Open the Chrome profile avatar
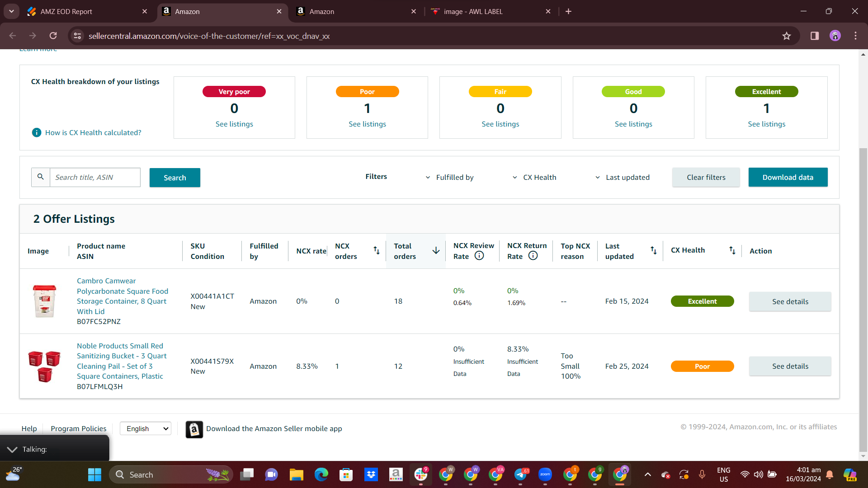Screen dimensions: 868x488 835,36
